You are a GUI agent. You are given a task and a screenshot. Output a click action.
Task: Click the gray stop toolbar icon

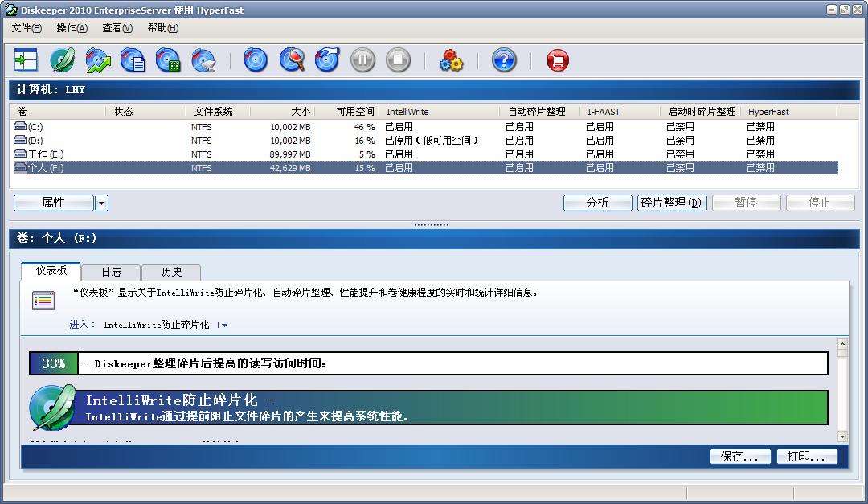pos(399,59)
